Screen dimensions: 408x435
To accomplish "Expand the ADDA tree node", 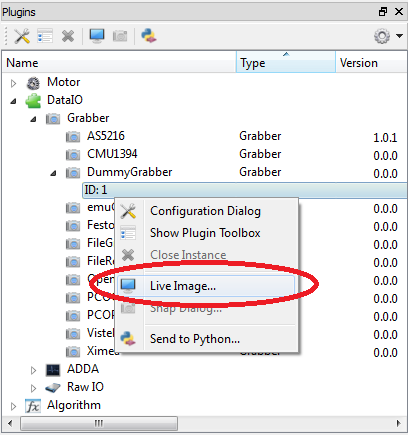I will pyautogui.click(x=33, y=370).
